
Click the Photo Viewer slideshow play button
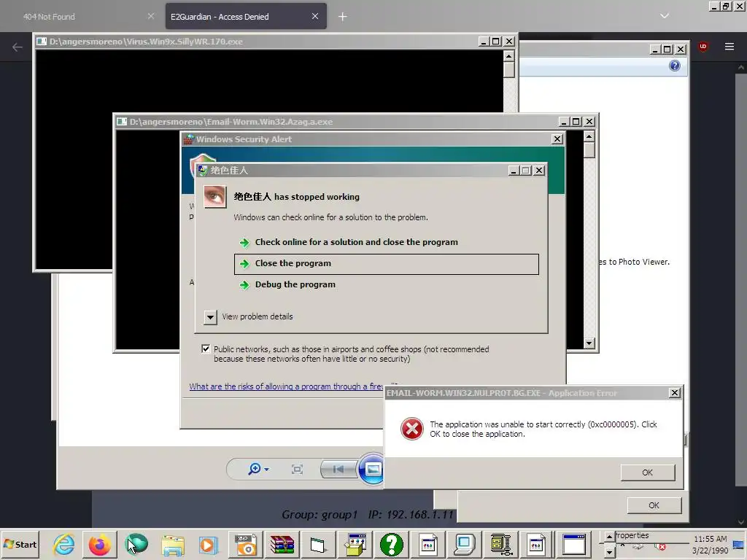tap(371, 470)
